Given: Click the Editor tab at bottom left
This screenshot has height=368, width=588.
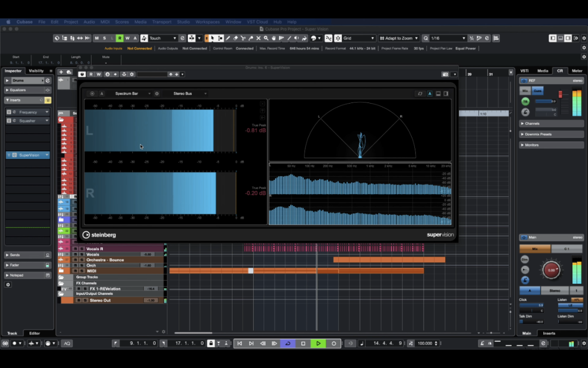Looking at the screenshot, I should click(x=34, y=333).
